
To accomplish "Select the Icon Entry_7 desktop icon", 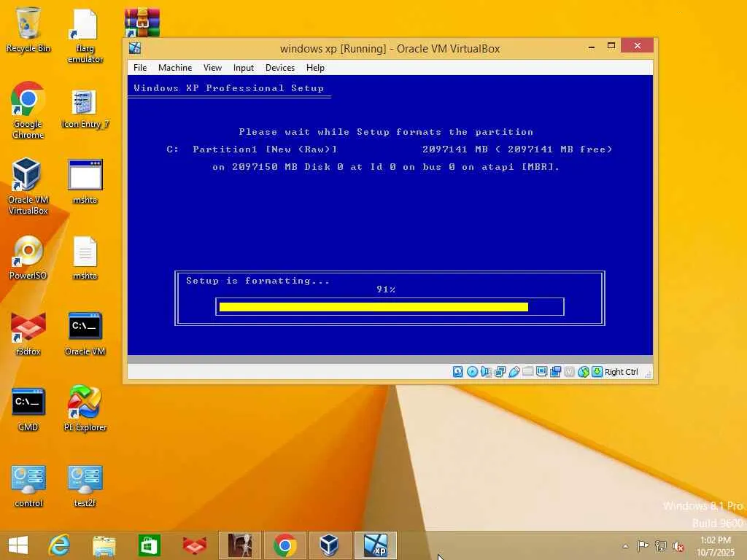I will (x=85, y=109).
